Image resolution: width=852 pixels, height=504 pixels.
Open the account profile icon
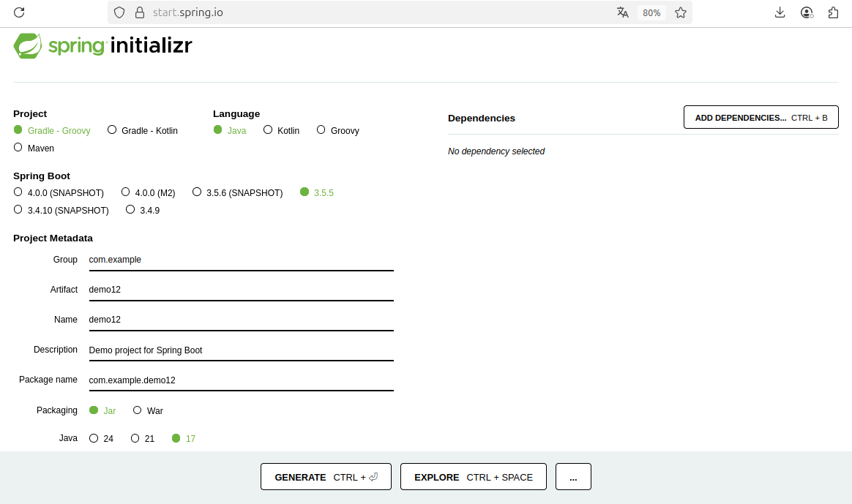807,12
